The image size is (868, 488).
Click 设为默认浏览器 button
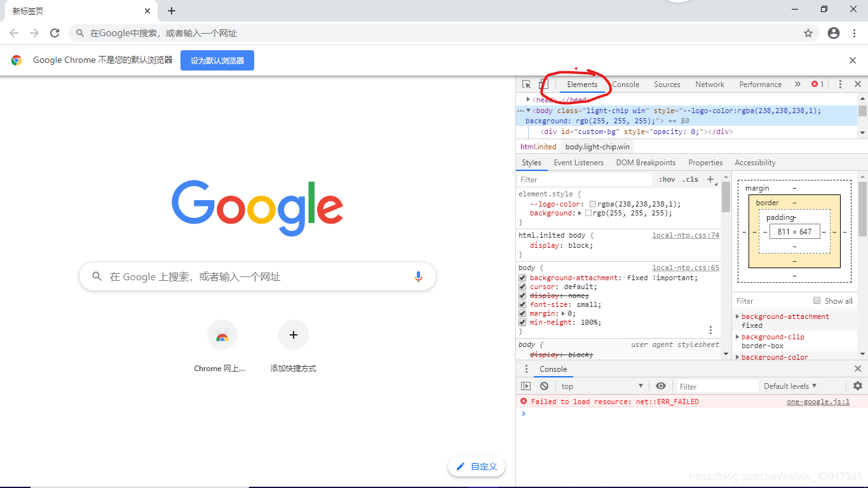[217, 60]
